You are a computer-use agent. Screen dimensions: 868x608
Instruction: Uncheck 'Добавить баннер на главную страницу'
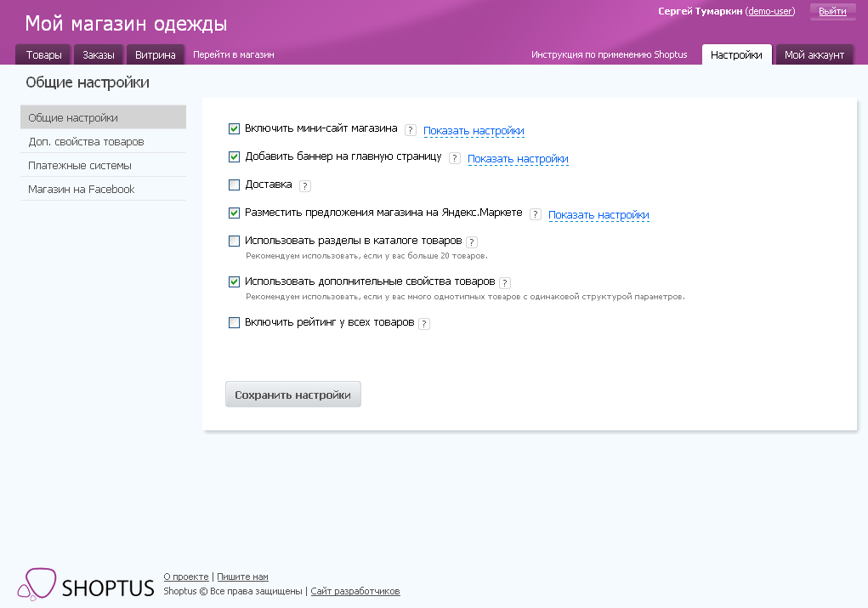click(x=234, y=156)
